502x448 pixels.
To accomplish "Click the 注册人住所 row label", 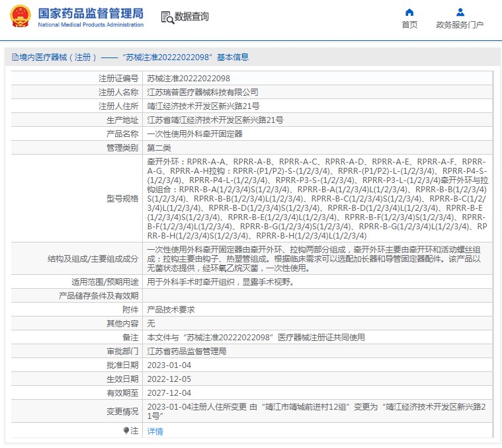I will (118, 106).
